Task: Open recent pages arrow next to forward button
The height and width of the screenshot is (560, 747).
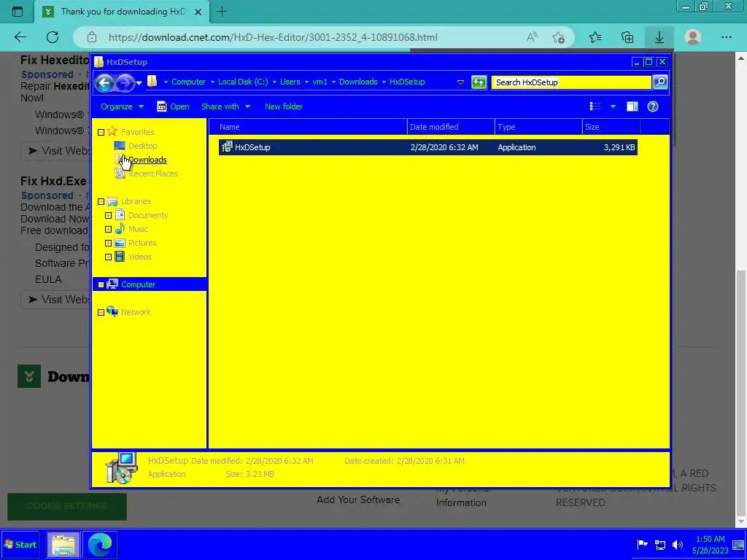Action: click(139, 83)
